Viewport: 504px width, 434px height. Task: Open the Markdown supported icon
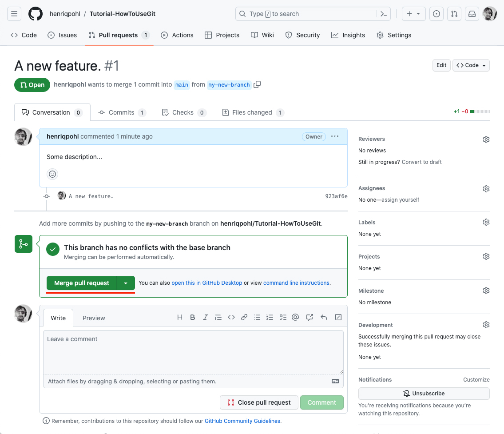335,381
